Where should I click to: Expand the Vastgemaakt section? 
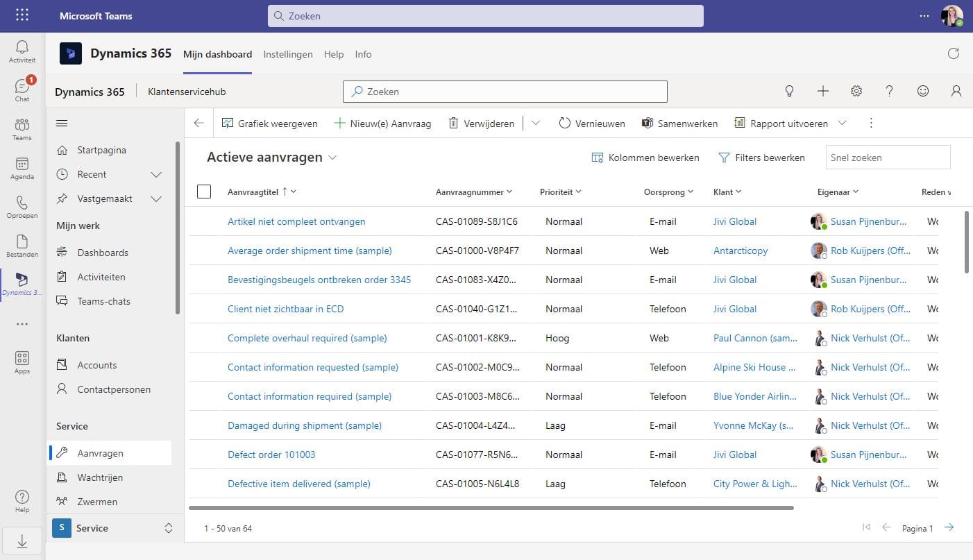157,198
